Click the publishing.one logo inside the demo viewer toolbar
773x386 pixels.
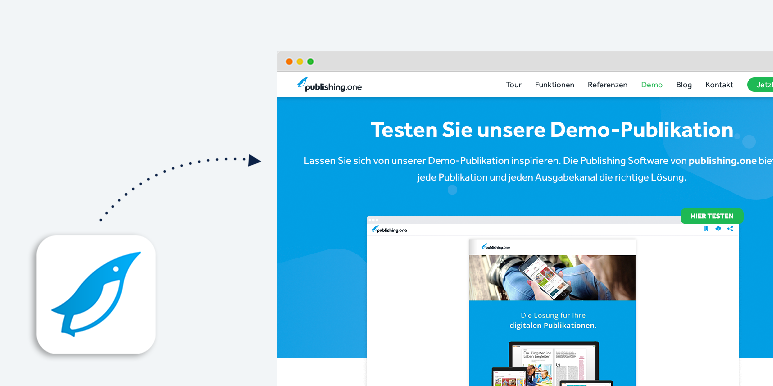click(x=389, y=229)
